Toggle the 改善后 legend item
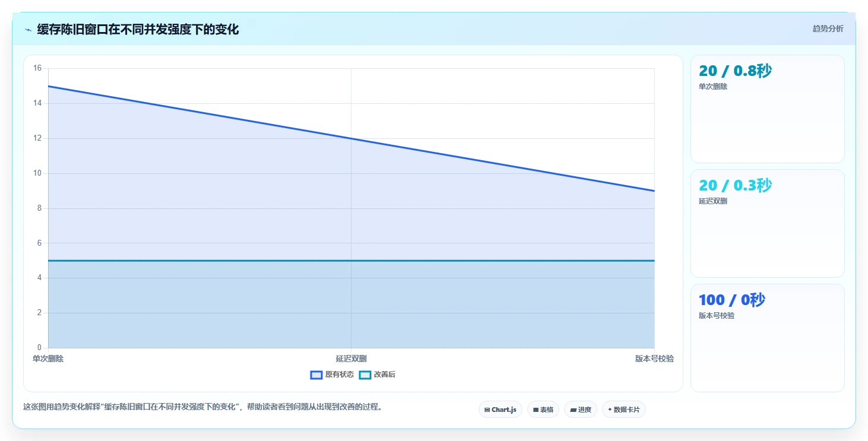 coord(378,375)
